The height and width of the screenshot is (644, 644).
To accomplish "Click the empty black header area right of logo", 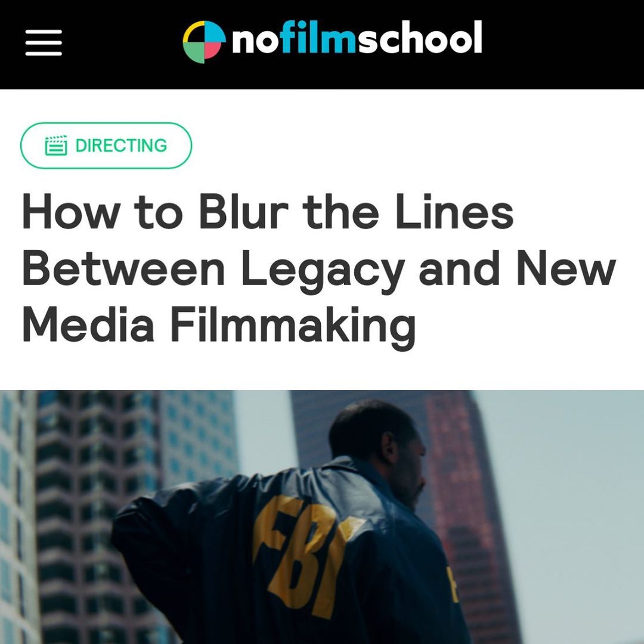I will (x=563, y=43).
